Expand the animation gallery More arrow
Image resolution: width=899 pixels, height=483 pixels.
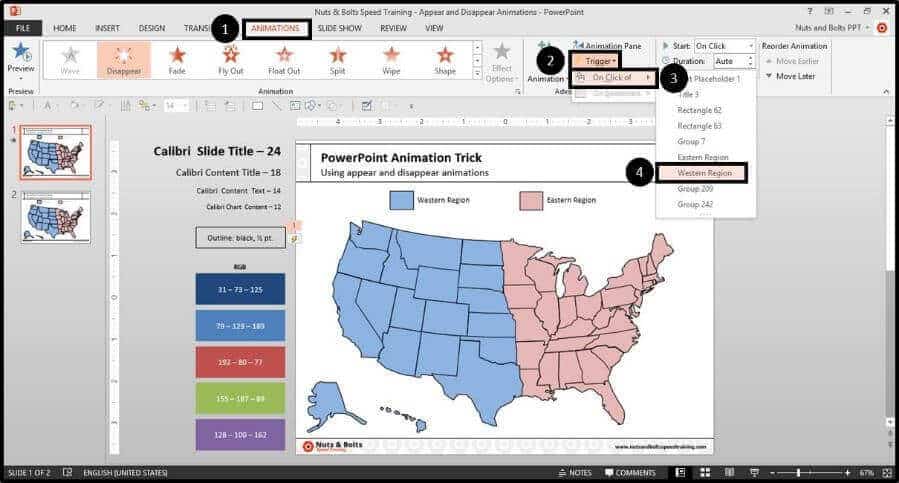(477, 73)
